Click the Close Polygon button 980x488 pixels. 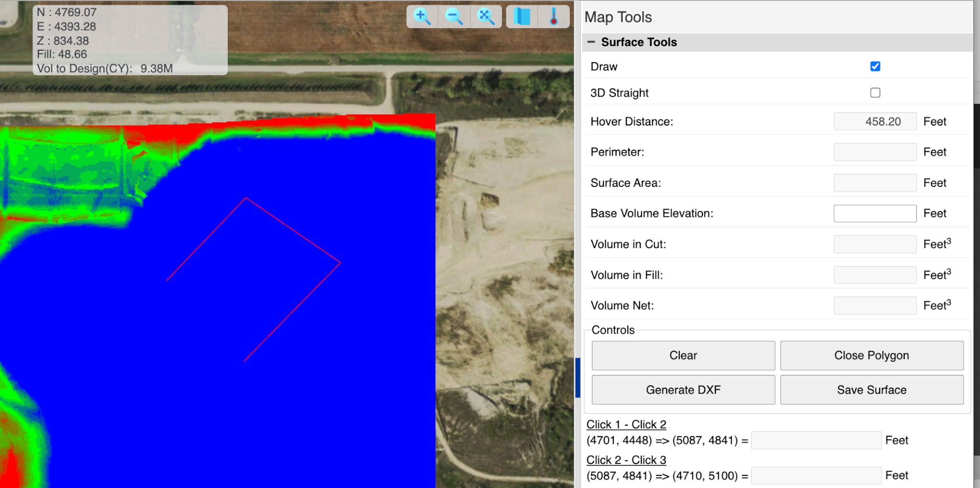pos(872,355)
